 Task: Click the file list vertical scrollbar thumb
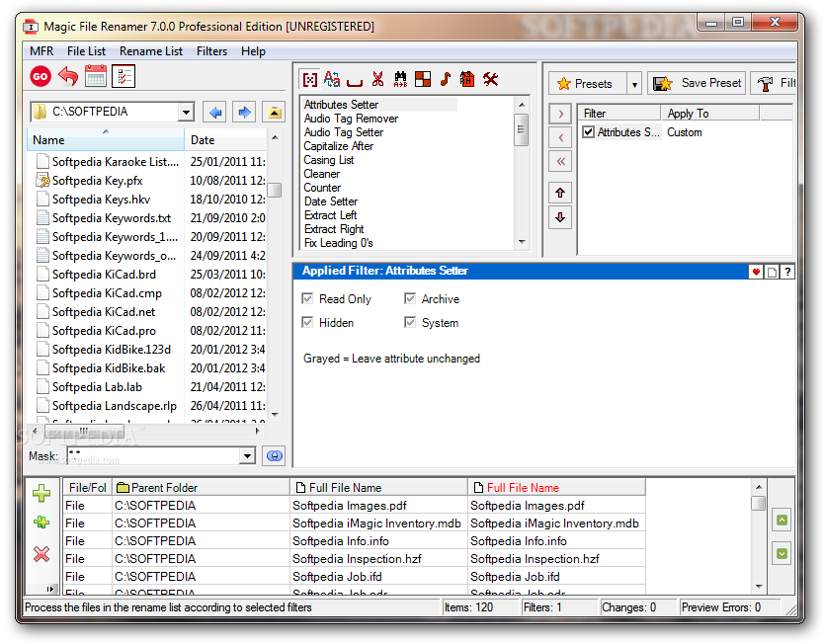(x=274, y=190)
